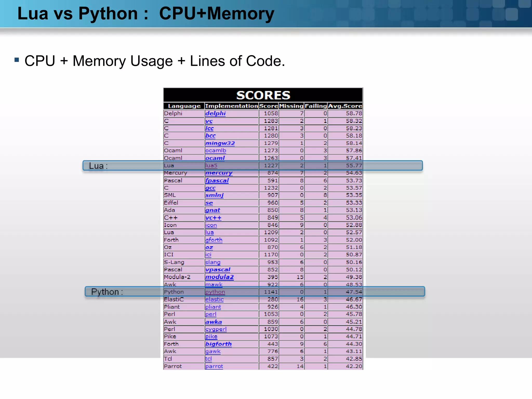Follow the modula2 link
Screen dimensions: 532x399
(220, 277)
